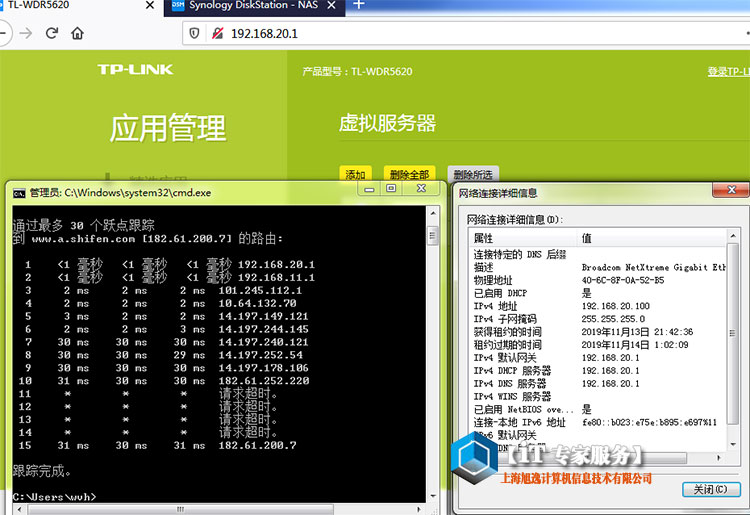Click the 值 column header
Image resolution: width=750 pixels, height=515 pixels.
click(651, 238)
